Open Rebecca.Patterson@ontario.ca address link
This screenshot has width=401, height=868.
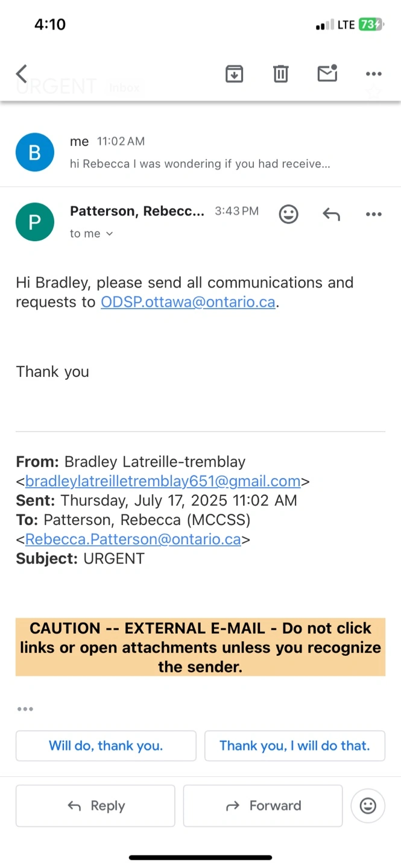[133, 539]
